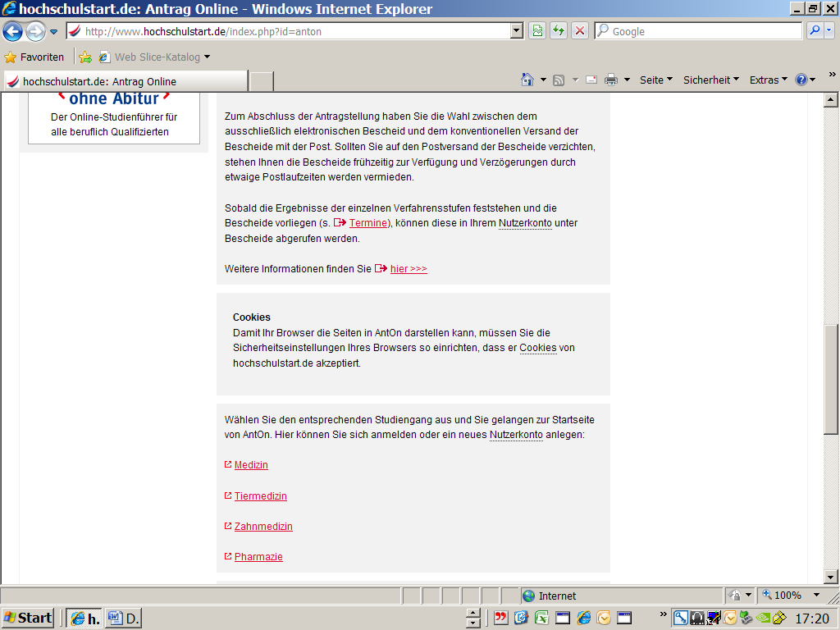This screenshot has height=630, width=840.
Task: Open the Extras menu
Action: pyautogui.click(x=768, y=80)
